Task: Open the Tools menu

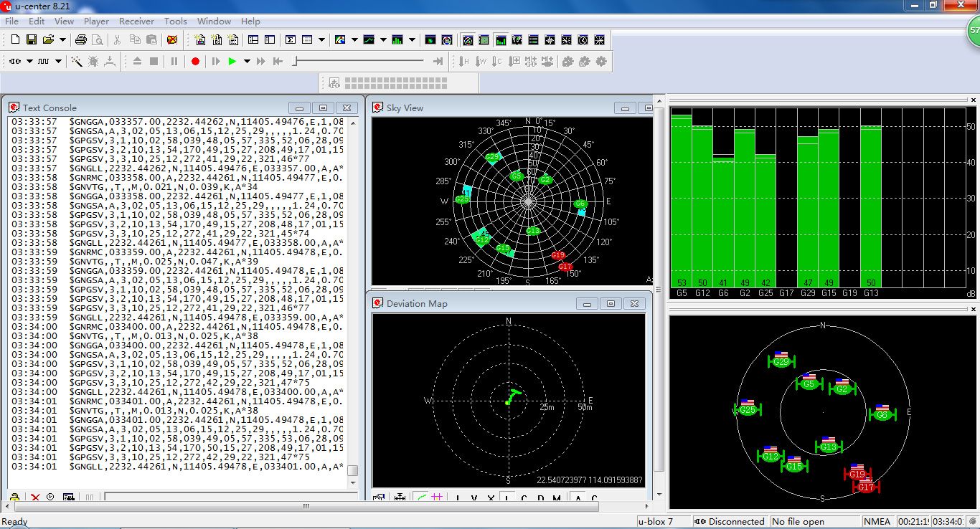Action: tap(175, 22)
